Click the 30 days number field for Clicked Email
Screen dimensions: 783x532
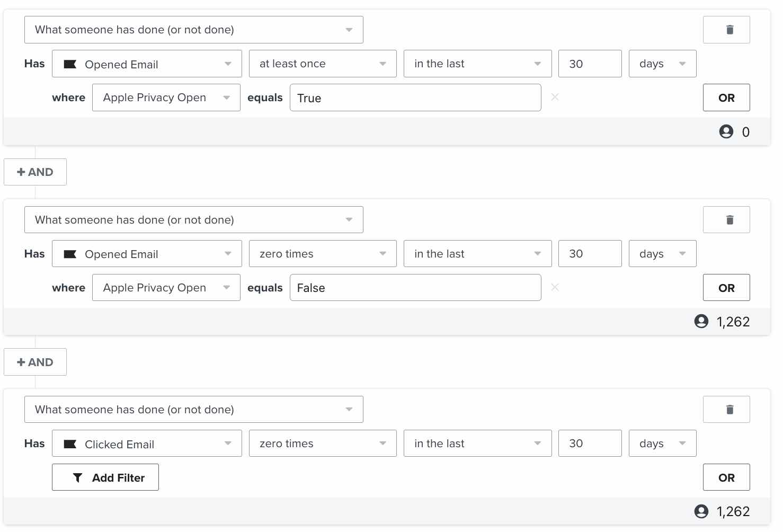pyautogui.click(x=589, y=444)
